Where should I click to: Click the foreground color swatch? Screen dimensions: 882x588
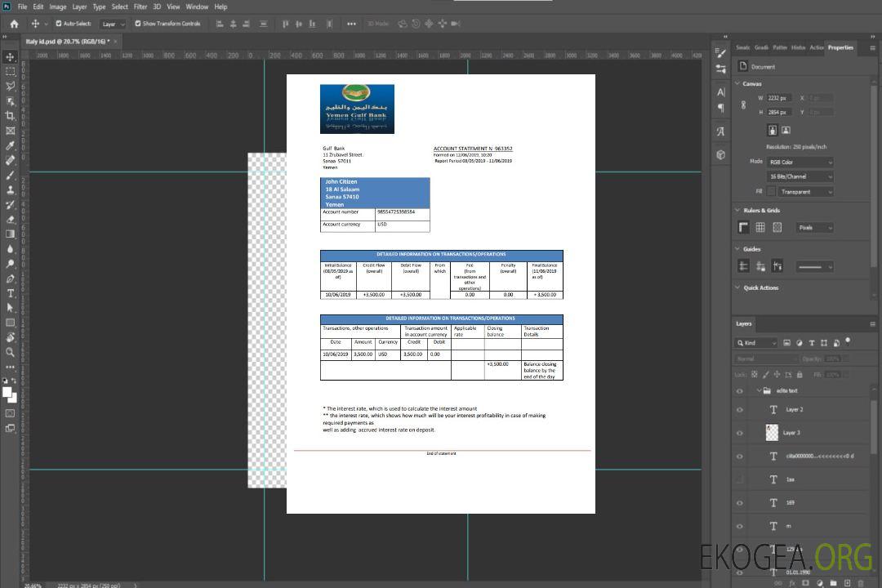coord(7,392)
